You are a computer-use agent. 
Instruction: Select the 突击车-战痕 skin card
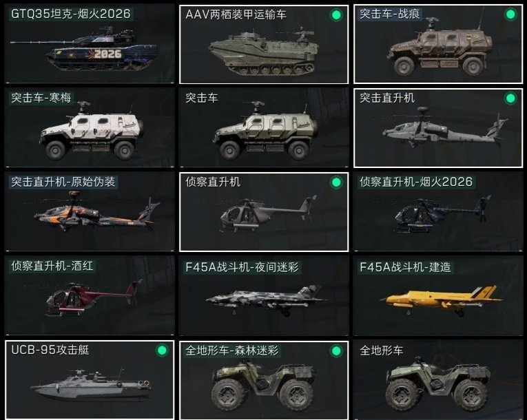coord(438,44)
